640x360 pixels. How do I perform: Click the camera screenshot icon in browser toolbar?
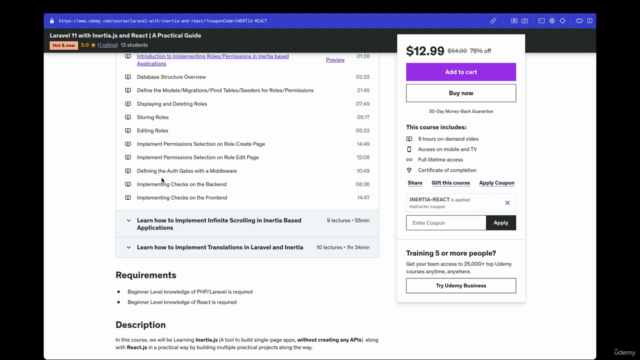coord(524,21)
